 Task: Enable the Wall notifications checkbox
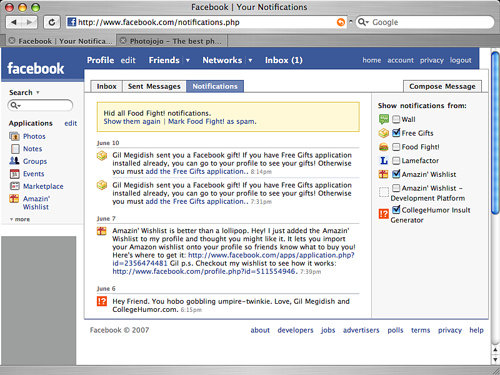(x=396, y=119)
